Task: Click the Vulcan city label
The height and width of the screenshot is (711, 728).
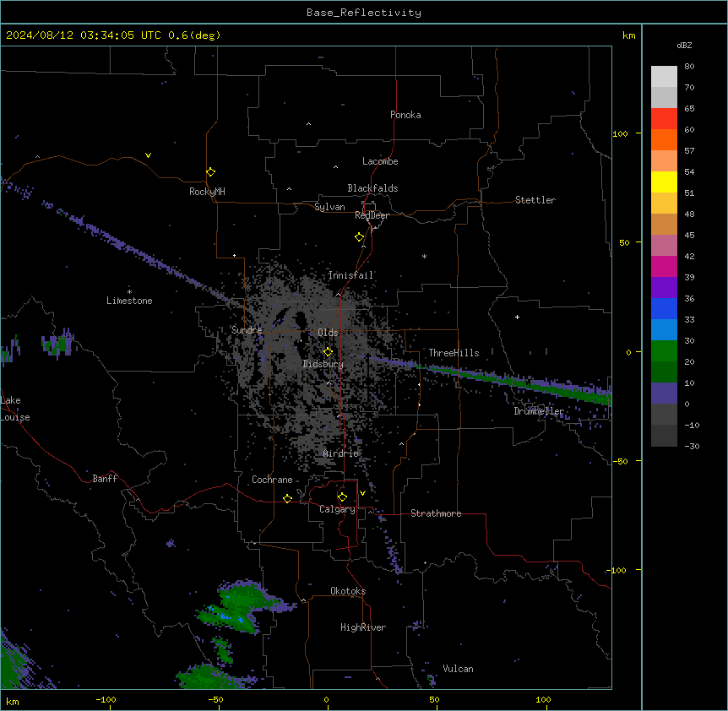Action: (x=459, y=669)
